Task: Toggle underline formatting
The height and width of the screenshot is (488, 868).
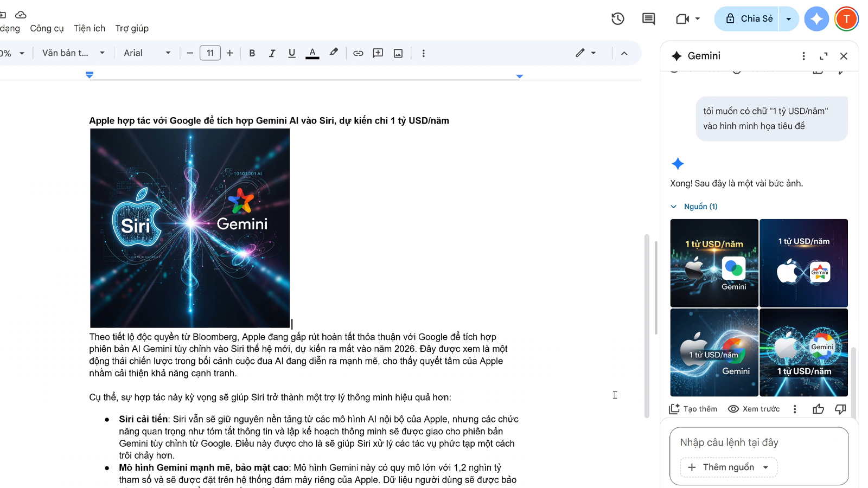Action: (292, 53)
